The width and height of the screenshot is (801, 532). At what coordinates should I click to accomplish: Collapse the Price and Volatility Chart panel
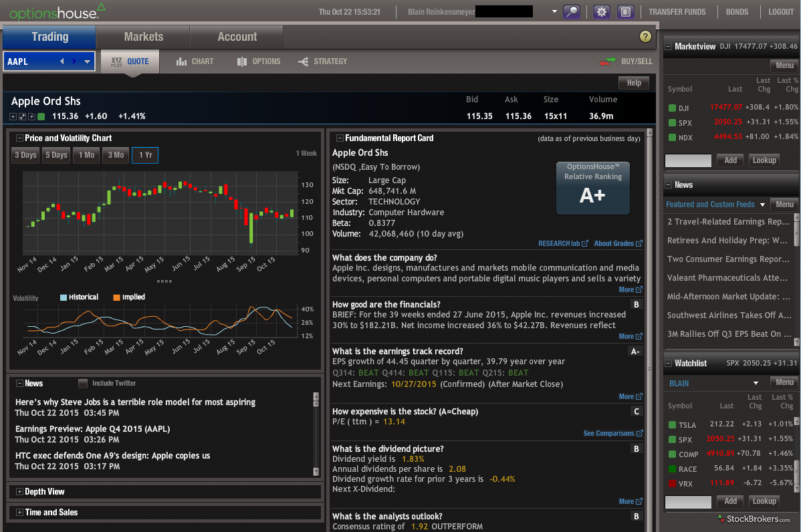pyautogui.click(x=19, y=138)
